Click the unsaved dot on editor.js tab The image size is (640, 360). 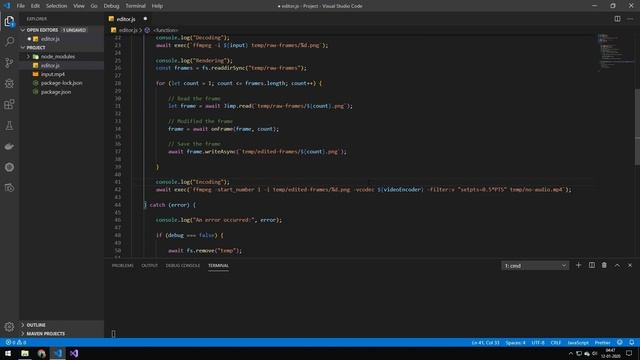pyautogui.click(x=145, y=19)
